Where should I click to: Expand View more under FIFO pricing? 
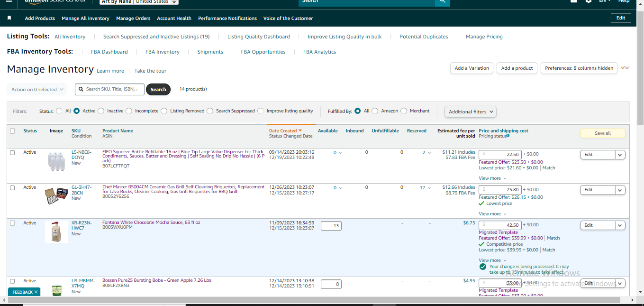pos(492,178)
